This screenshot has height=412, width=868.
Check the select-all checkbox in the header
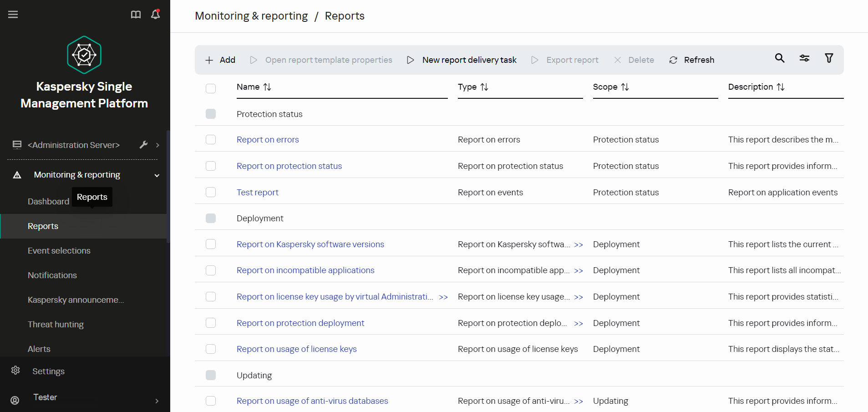[x=211, y=88]
